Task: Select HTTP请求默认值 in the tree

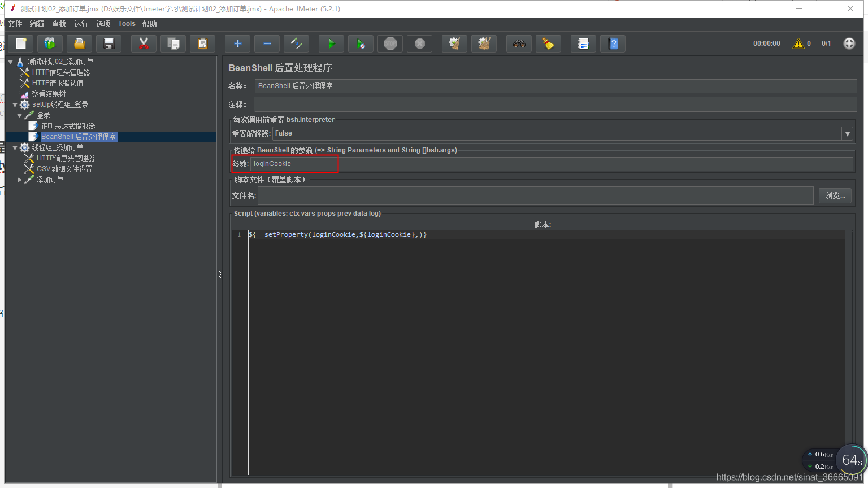Action: [57, 83]
